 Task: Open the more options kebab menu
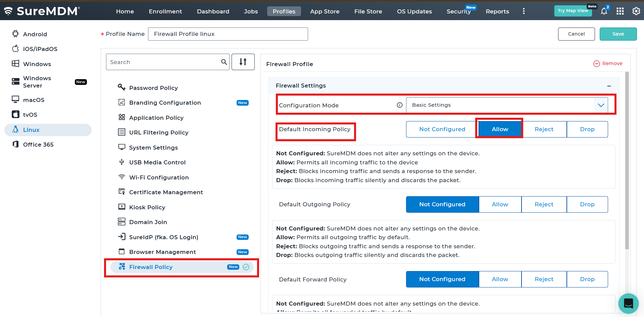coord(524,11)
